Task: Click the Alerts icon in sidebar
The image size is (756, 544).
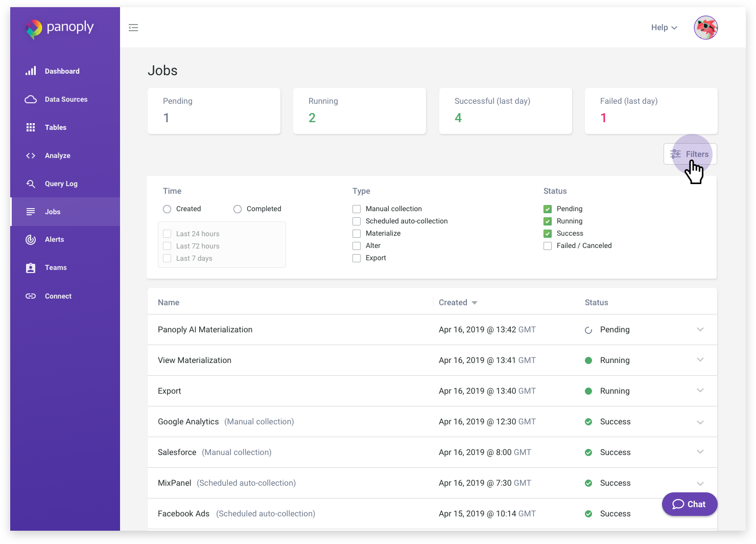Action: pos(31,239)
